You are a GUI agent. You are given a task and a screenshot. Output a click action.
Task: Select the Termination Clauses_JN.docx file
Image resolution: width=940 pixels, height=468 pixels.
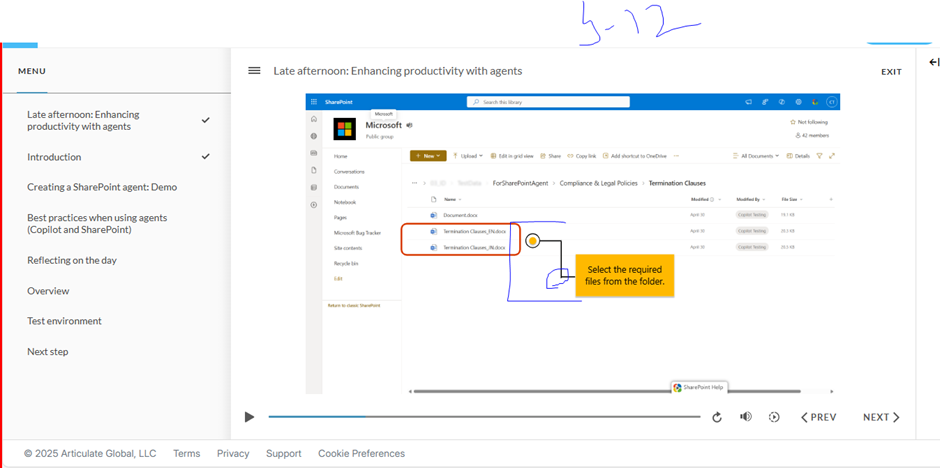(x=474, y=247)
